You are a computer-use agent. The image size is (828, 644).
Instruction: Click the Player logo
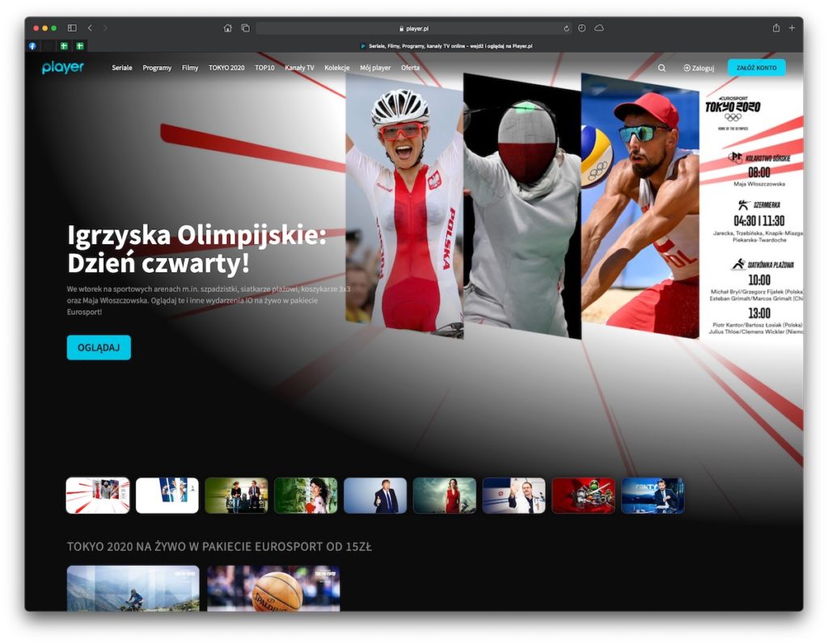[x=63, y=67]
